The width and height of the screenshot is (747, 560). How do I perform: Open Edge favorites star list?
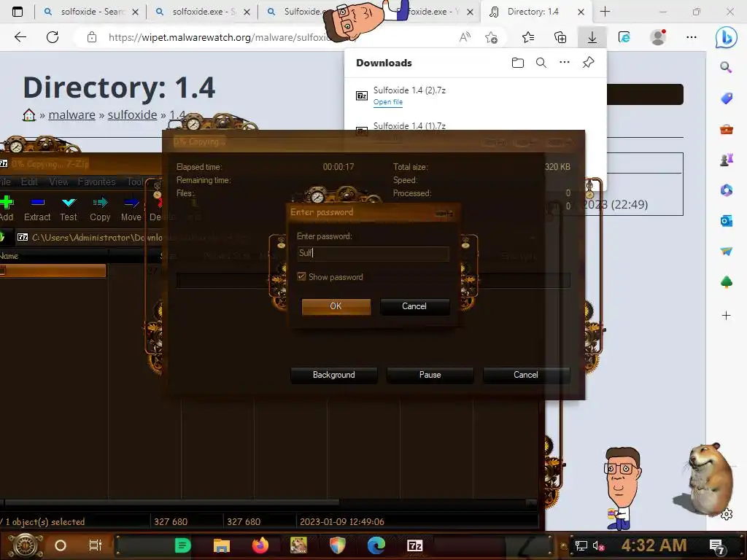[528, 37]
